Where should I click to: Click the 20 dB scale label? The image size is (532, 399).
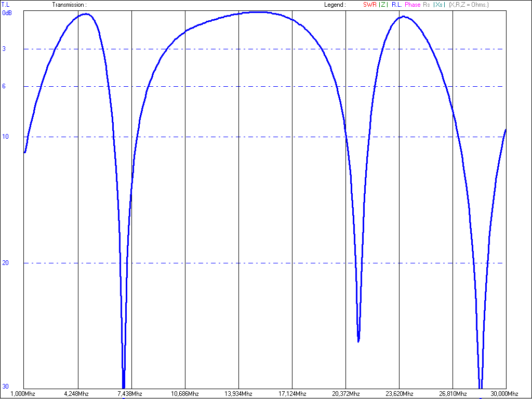pos(5,263)
